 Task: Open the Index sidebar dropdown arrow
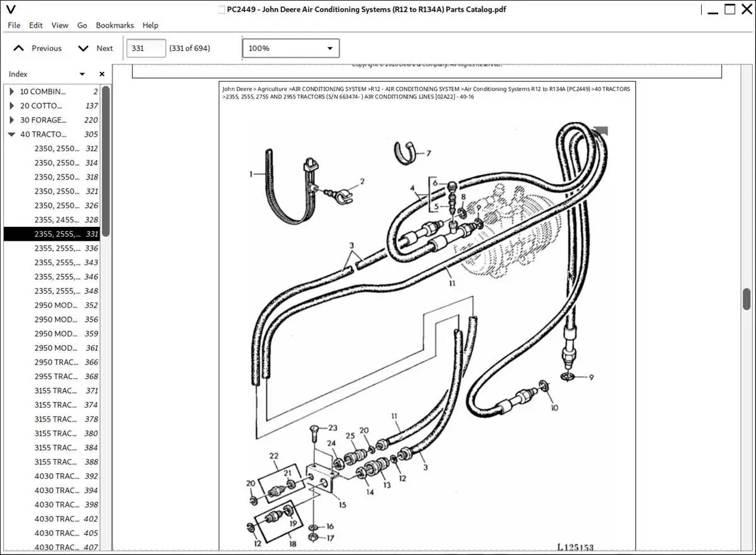(82, 74)
